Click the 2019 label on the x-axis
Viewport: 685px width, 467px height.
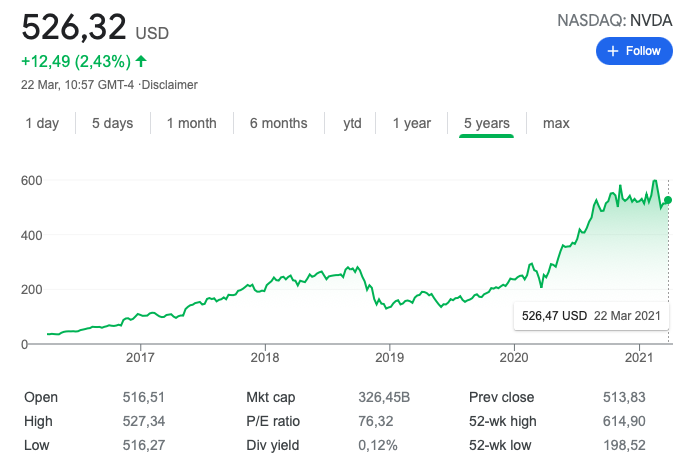[389, 357]
